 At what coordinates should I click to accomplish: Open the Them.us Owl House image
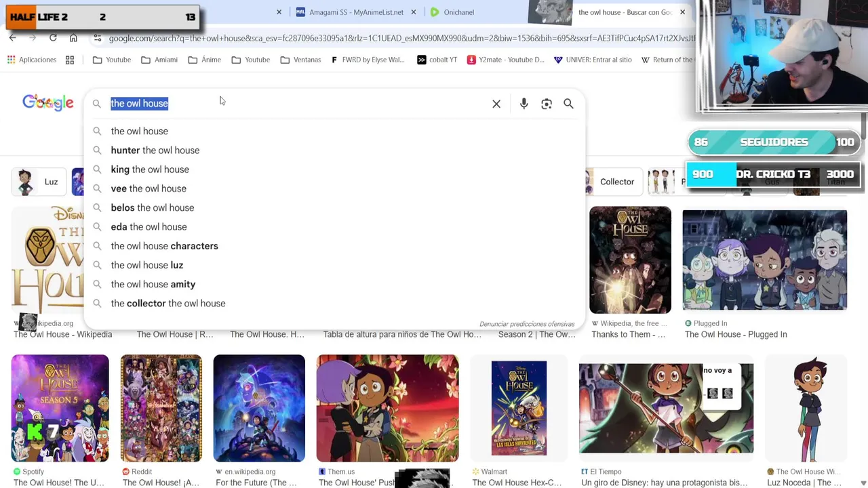tap(387, 408)
